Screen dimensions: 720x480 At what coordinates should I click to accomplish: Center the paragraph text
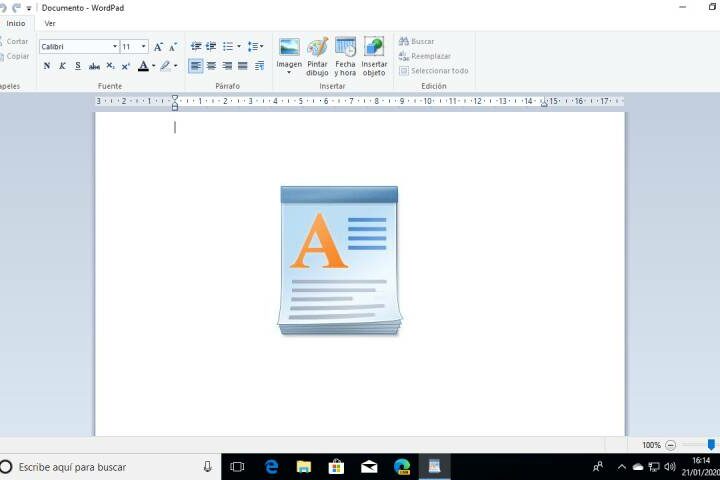point(211,66)
